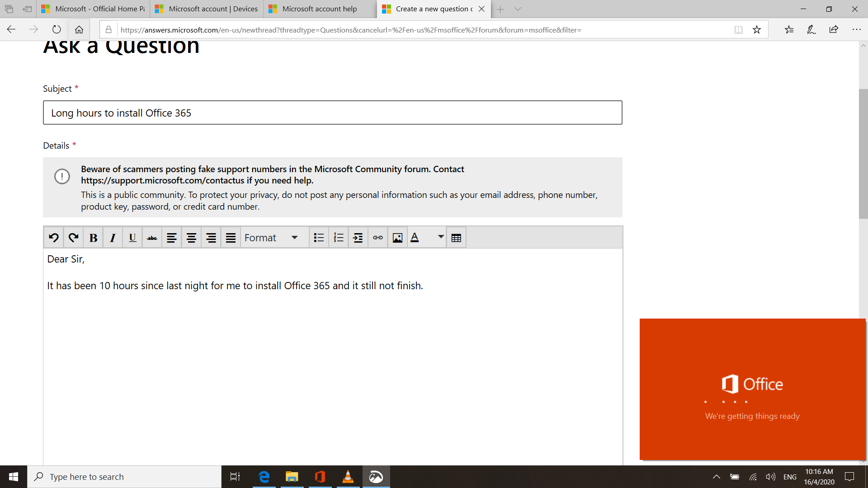Toggle italic formatting
The image size is (868, 488).
coord(113,238)
